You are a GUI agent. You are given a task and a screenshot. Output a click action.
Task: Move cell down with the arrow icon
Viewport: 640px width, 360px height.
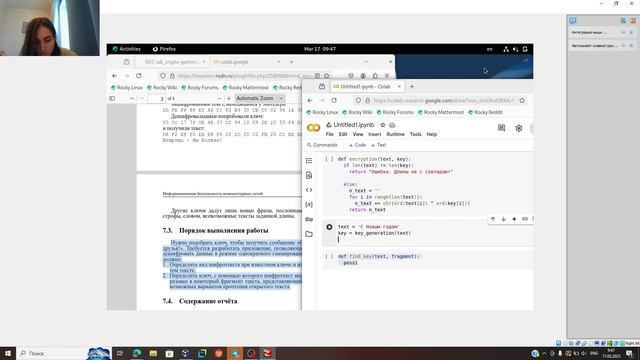click(503, 219)
